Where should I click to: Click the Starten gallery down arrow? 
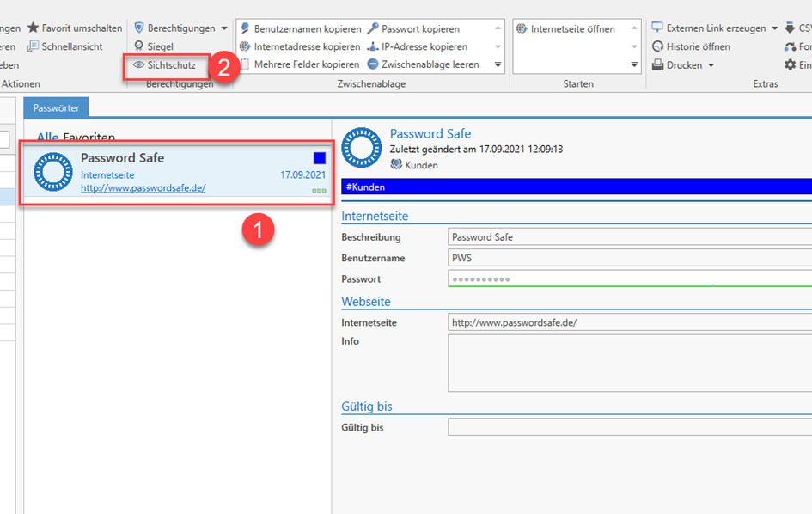pyautogui.click(x=634, y=46)
